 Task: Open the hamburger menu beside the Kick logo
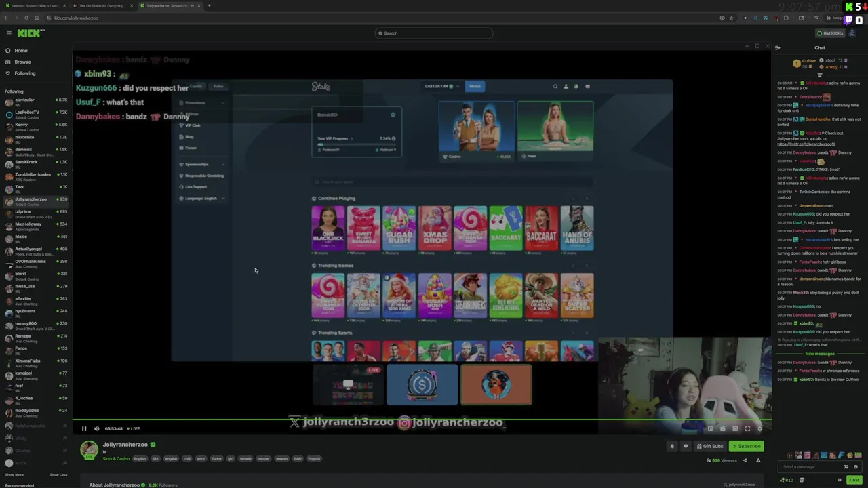[9, 33]
